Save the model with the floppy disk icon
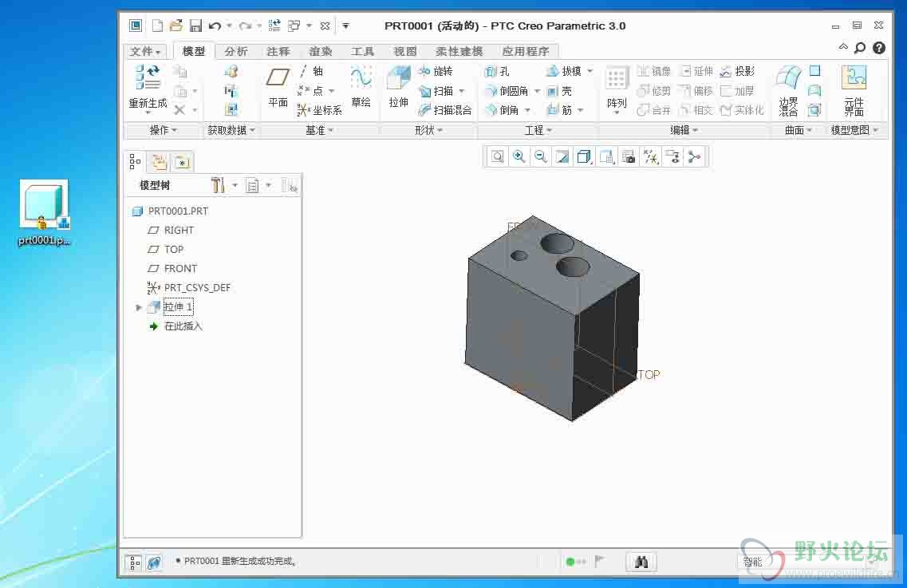This screenshot has width=907, height=588. [x=196, y=26]
